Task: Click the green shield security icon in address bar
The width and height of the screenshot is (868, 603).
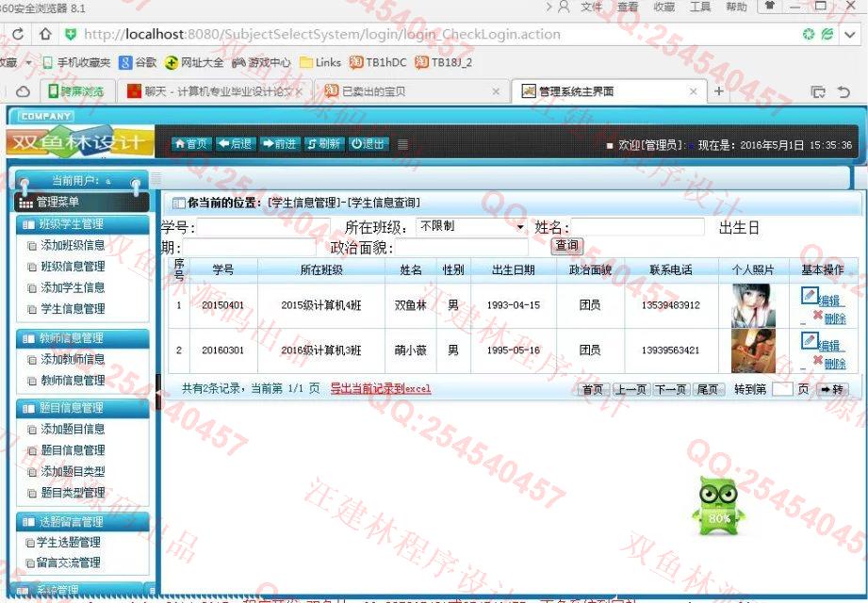Action: (x=71, y=34)
